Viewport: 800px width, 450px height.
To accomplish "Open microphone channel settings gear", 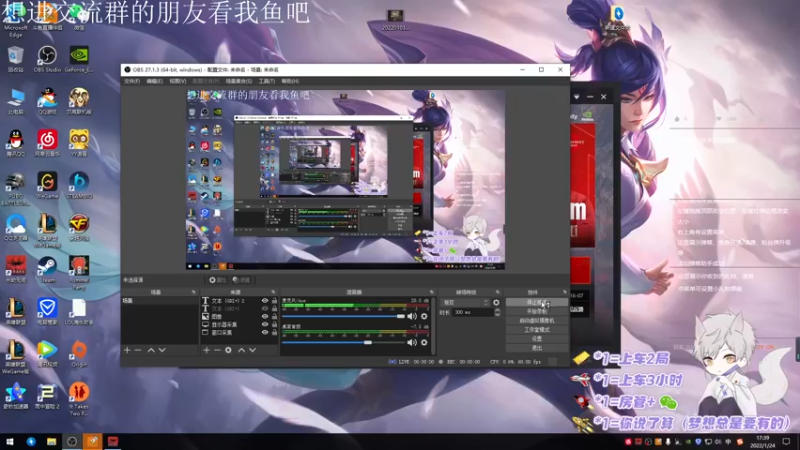I will pos(424,316).
